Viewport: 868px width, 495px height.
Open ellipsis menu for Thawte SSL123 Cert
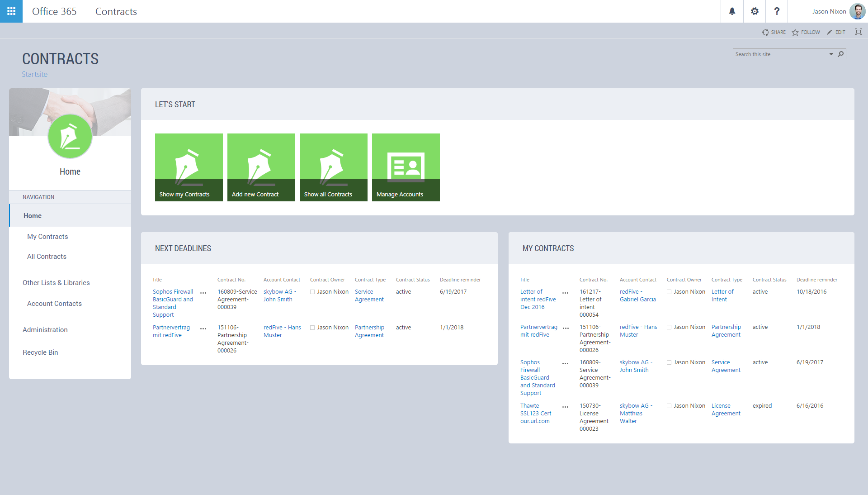[566, 407]
